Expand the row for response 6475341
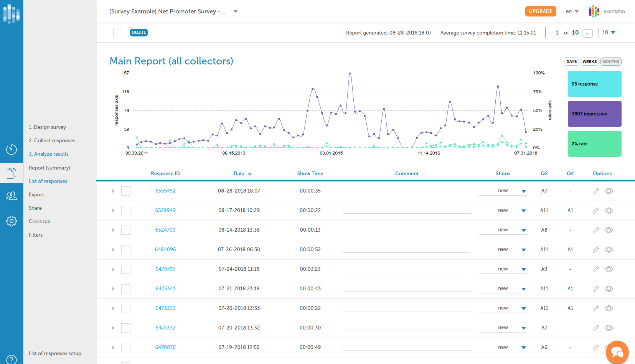Viewport: 635px width, 364px height. (113, 289)
